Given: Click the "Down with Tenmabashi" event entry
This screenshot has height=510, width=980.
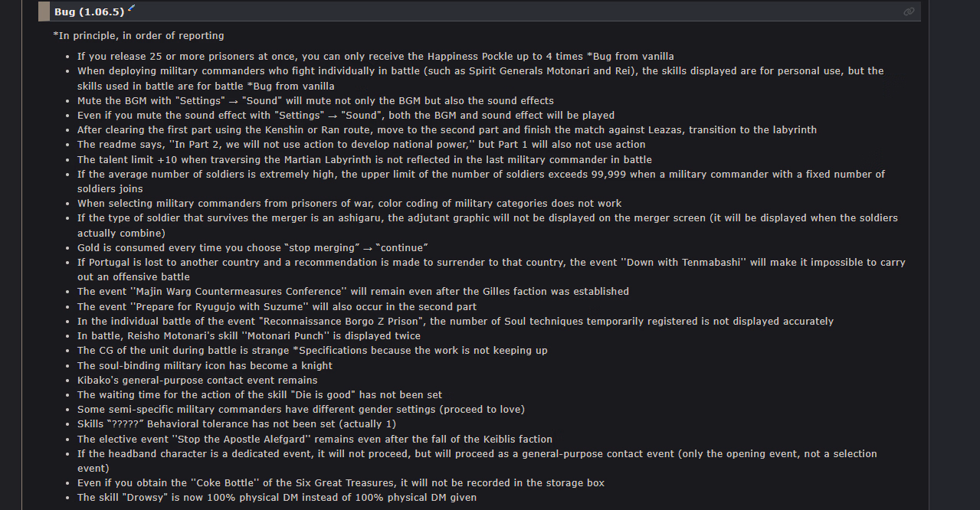Looking at the screenshot, I should (x=490, y=262).
